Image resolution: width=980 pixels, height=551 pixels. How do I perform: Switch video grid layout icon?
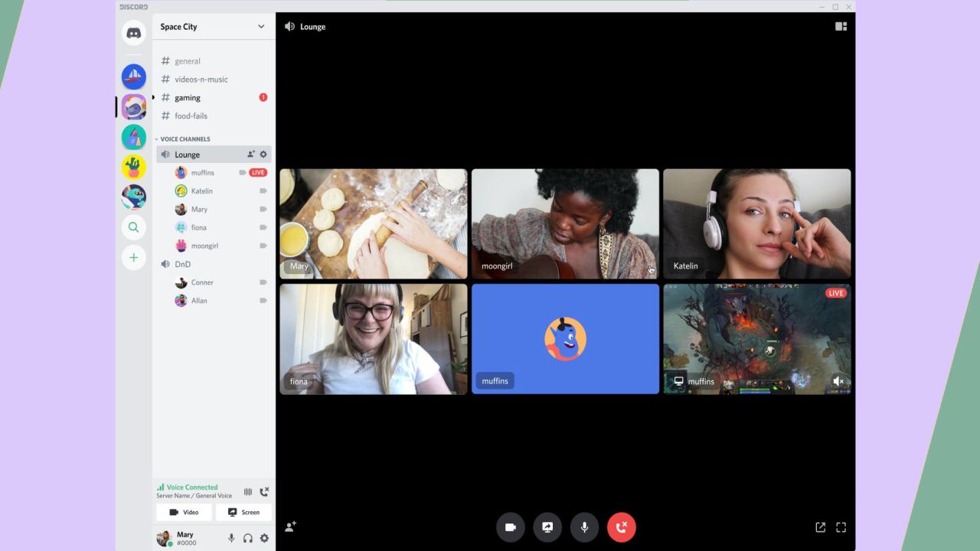click(x=841, y=27)
